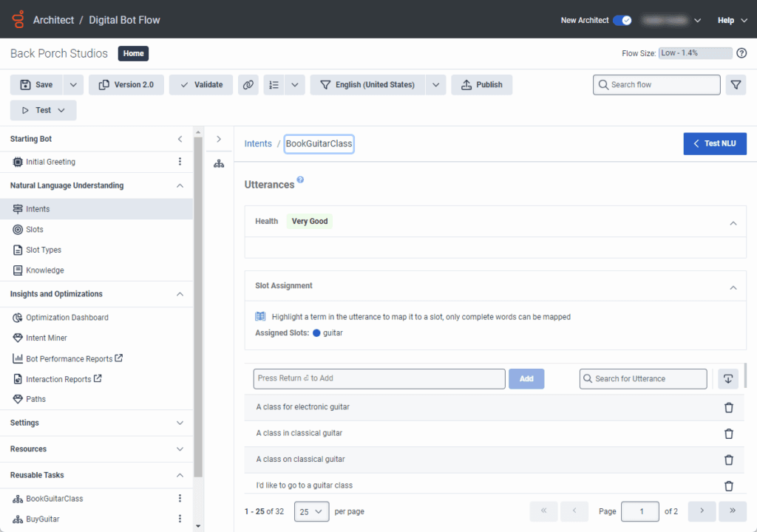Click the Test NLU button
Image resolution: width=757 pixels, height=532 pixels.
point(714,143)
